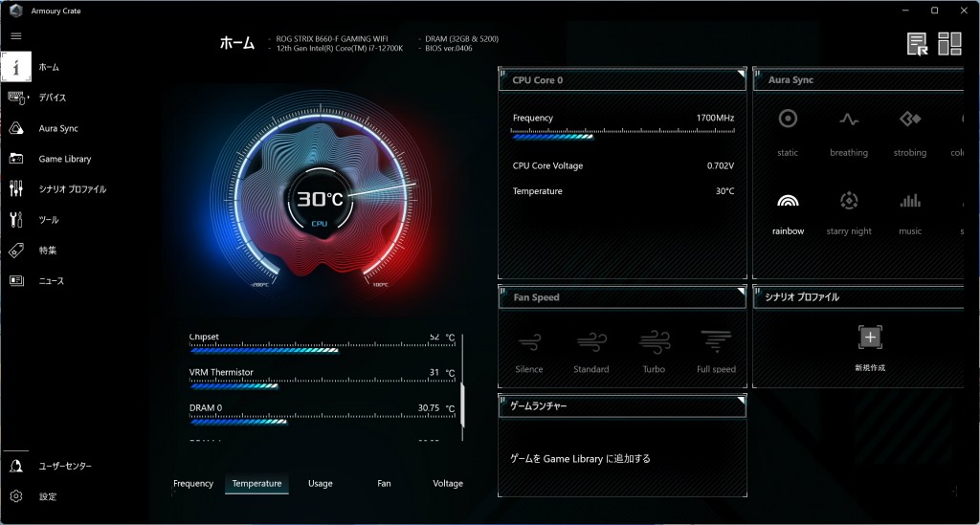The image size is (980, 525).
Task: Open Game Library sidebar icon
Action: (16, 159)
